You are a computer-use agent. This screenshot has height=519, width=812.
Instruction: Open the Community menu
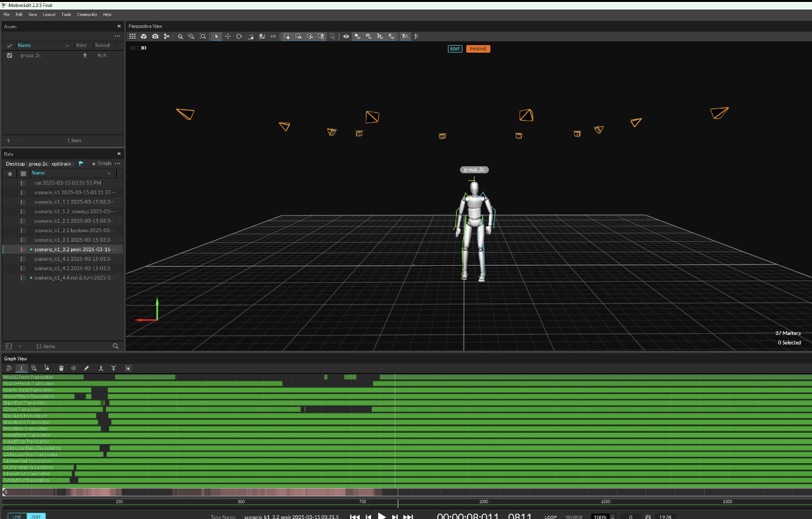[x=88, y=15]
